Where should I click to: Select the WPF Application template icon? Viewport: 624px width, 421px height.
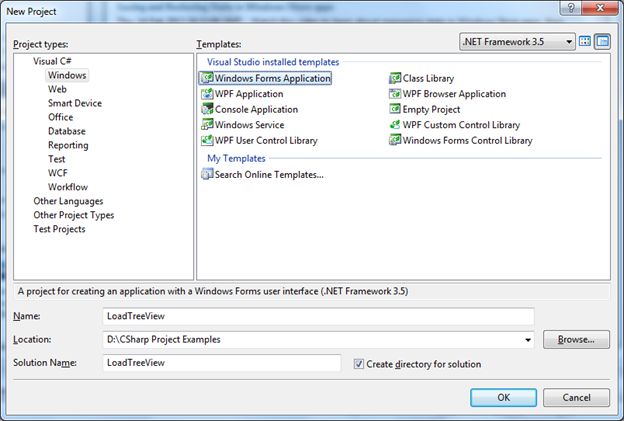click(207, 94)
